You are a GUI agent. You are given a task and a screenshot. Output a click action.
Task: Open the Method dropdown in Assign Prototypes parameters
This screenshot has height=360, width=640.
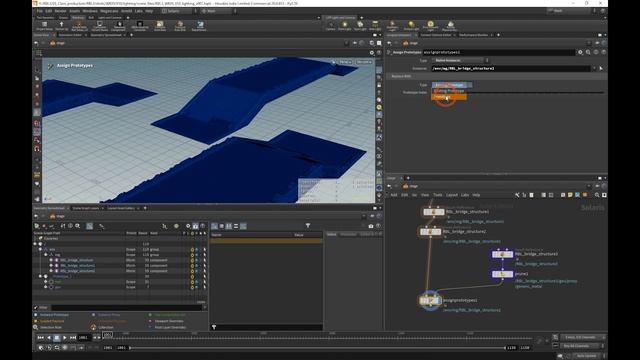(x=460, y=60)
